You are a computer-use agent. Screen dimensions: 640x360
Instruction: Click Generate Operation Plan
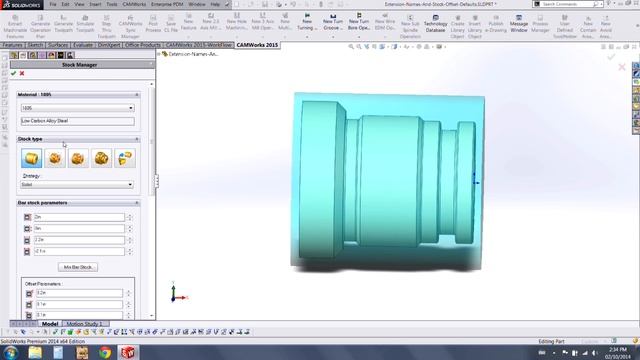coord(40,27)
